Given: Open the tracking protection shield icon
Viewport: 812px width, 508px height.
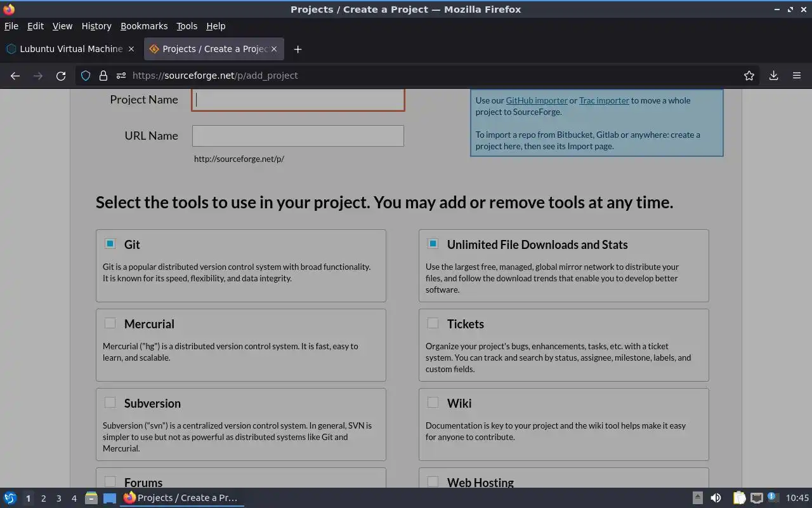Looking at the screenshot, I should pyautogui.click(x=86, y=76).
